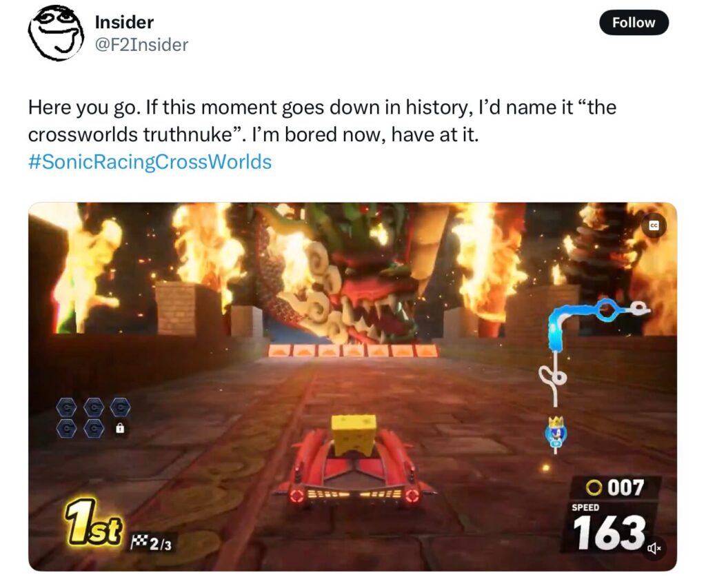Click the yellow sponge character on car
This screenshot has height=588, width=706.
coord(354,434)
